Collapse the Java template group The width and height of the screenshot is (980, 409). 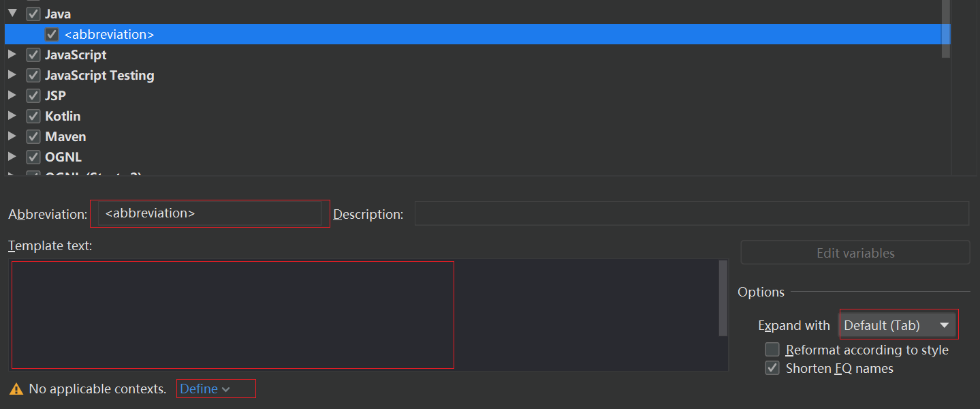click(x=12, y=13)
